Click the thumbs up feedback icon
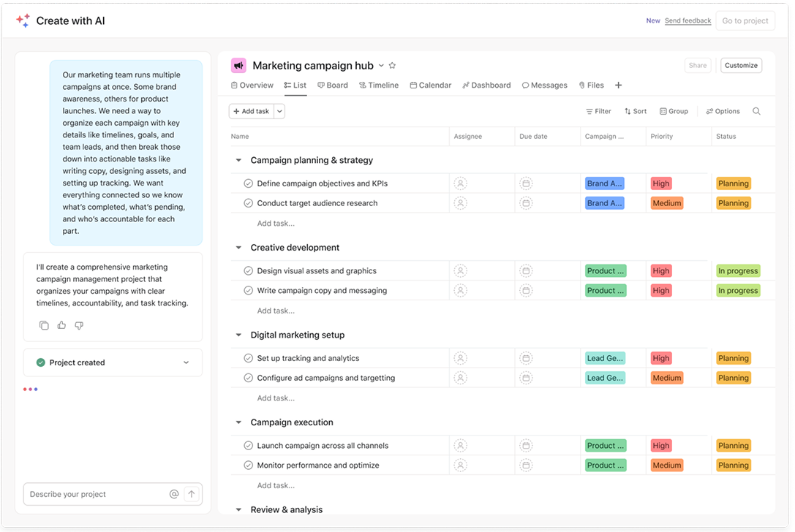The height and width of the screenshot is (532, 795). tap(61, 325)
